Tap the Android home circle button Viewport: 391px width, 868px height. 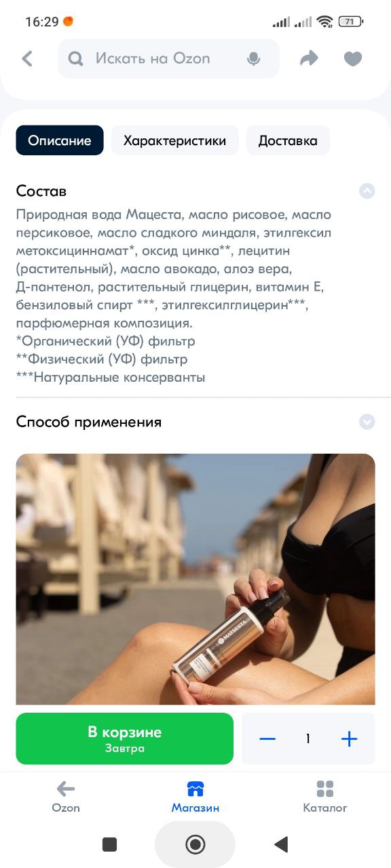(x=195, y=844)
